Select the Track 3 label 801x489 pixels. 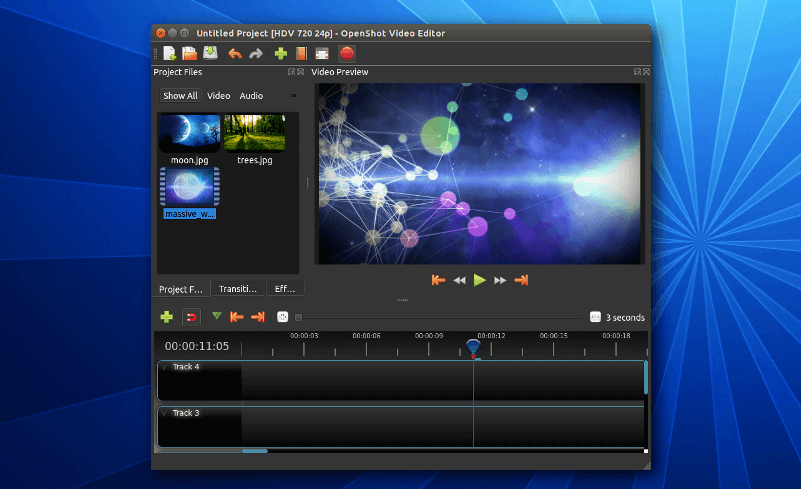(186, 413)
